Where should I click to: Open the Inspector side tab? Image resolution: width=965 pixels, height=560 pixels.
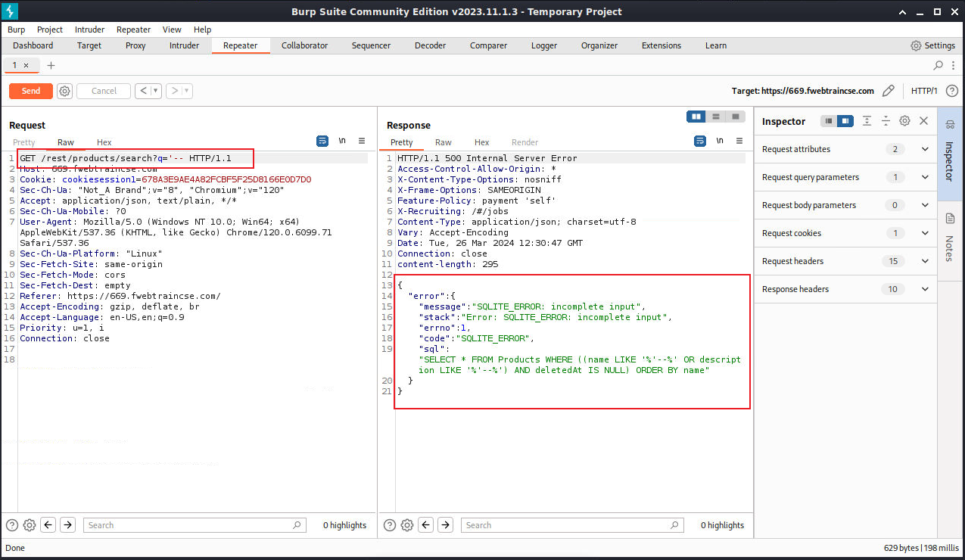coord(951,154)
